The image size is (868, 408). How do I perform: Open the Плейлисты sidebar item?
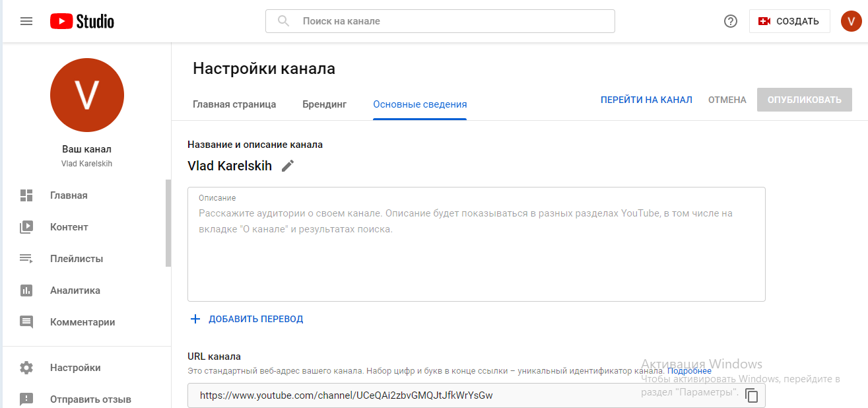tap(76, 259)
